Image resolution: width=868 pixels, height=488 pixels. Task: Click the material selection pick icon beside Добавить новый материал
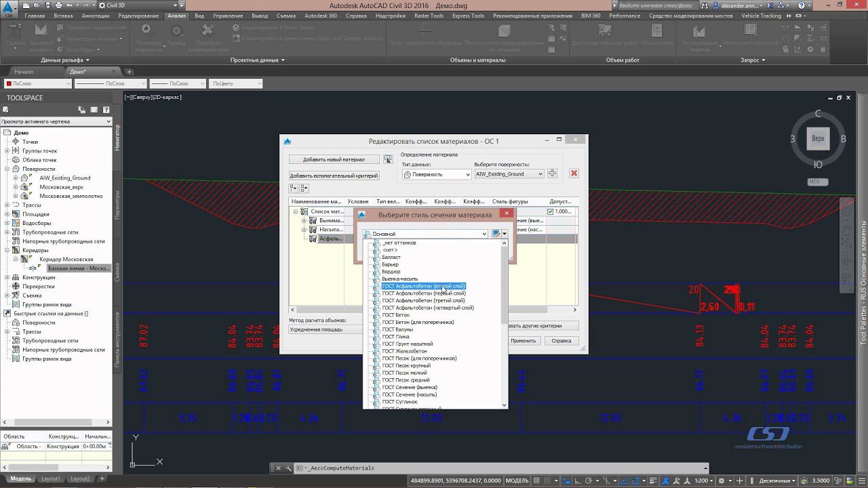(388, 159)
